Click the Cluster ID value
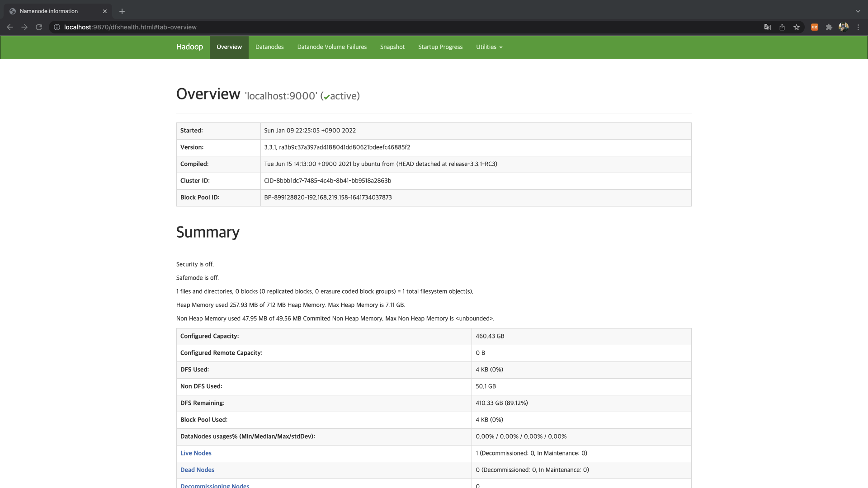This screenshot has height=488, width=868. (328, 181)
